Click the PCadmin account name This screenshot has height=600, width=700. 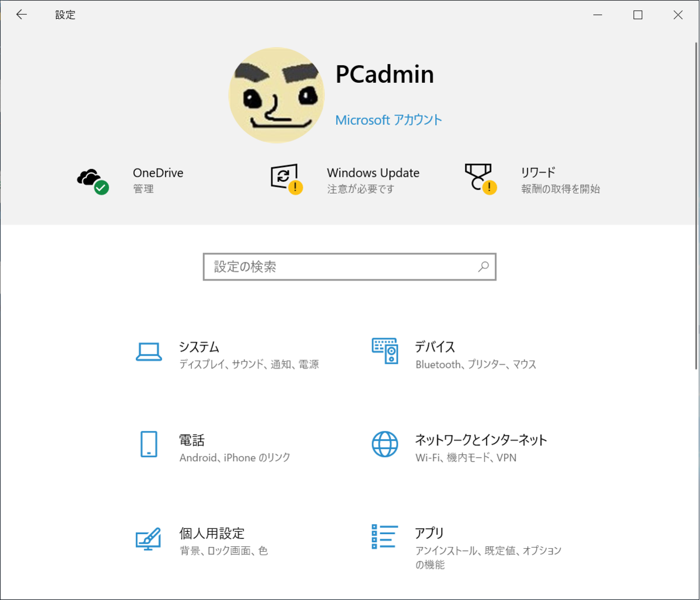(385, 74)
